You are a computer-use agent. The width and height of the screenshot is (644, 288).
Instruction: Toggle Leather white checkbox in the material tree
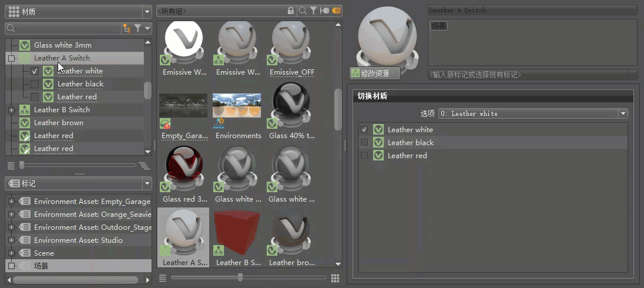(35, 71)
